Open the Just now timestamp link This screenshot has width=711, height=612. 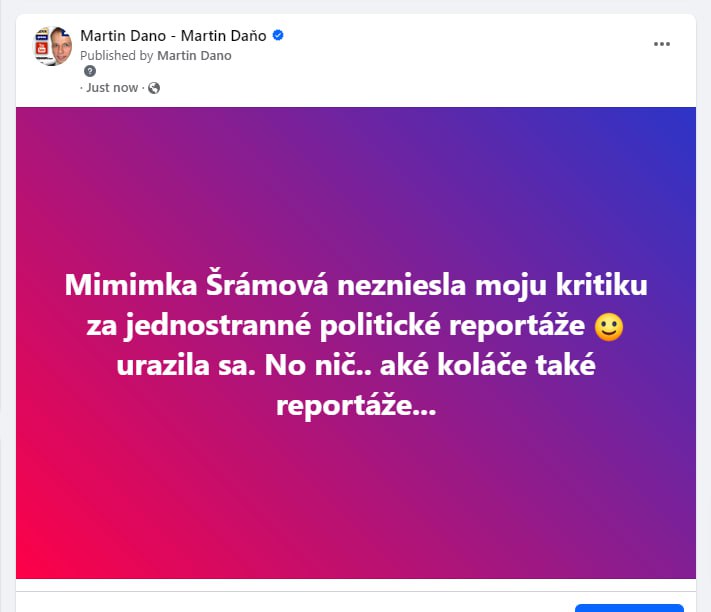[x=112, y=87]
